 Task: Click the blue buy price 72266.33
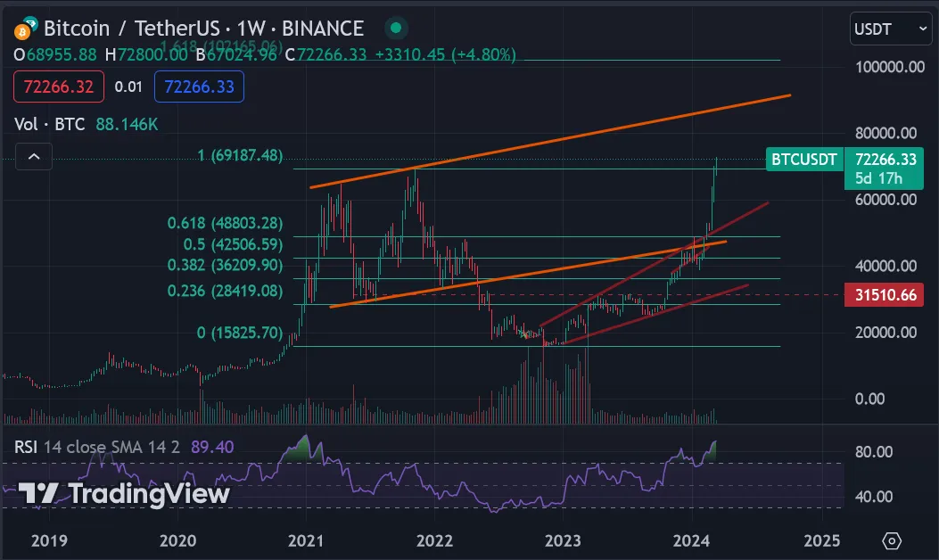[199, 86]
